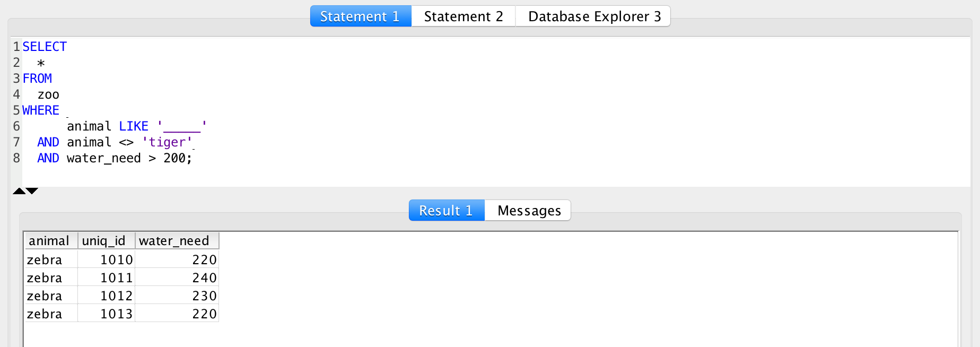Click the uniq_id cell showing 1013
This screenshot has height=347, width=980.
118,313
